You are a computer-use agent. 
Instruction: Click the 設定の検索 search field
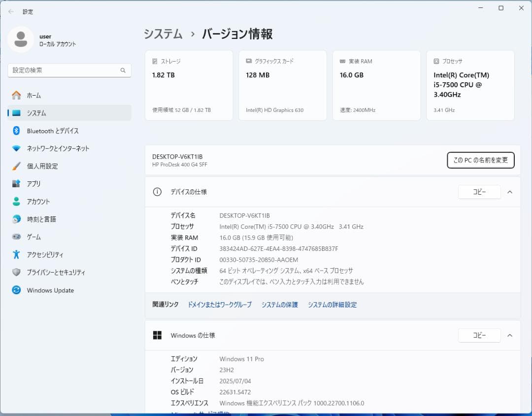(x=69, y=70)
